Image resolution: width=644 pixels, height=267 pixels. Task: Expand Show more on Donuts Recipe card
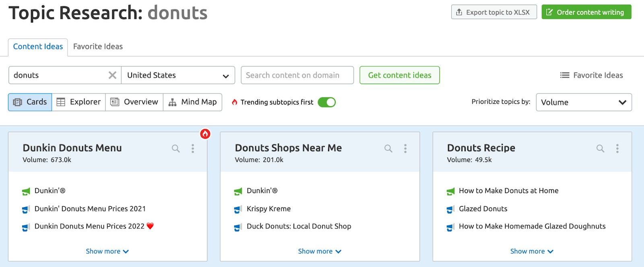tap(532, 251)
